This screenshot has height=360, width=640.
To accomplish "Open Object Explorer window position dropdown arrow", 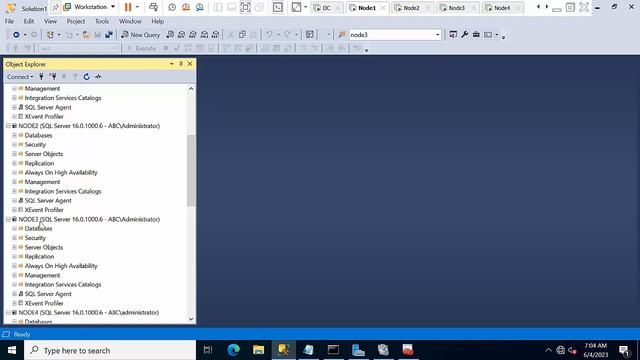I will pos(171,64).
